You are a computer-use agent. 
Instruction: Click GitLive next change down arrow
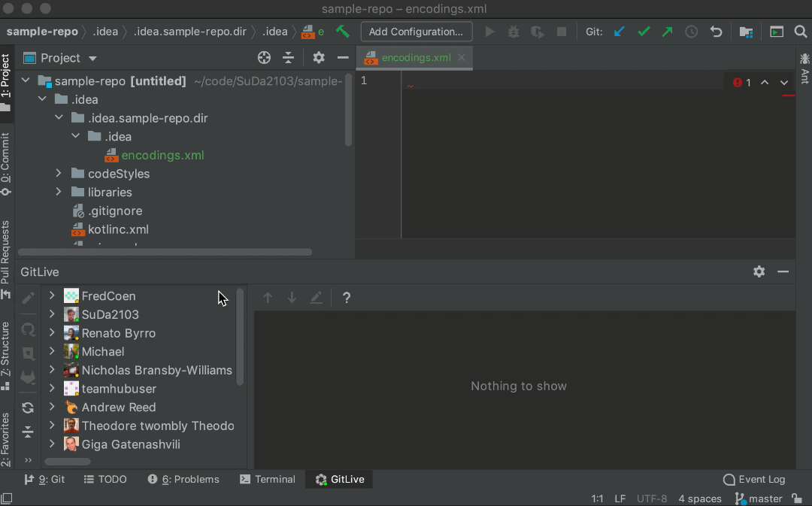tap(292, 297)
